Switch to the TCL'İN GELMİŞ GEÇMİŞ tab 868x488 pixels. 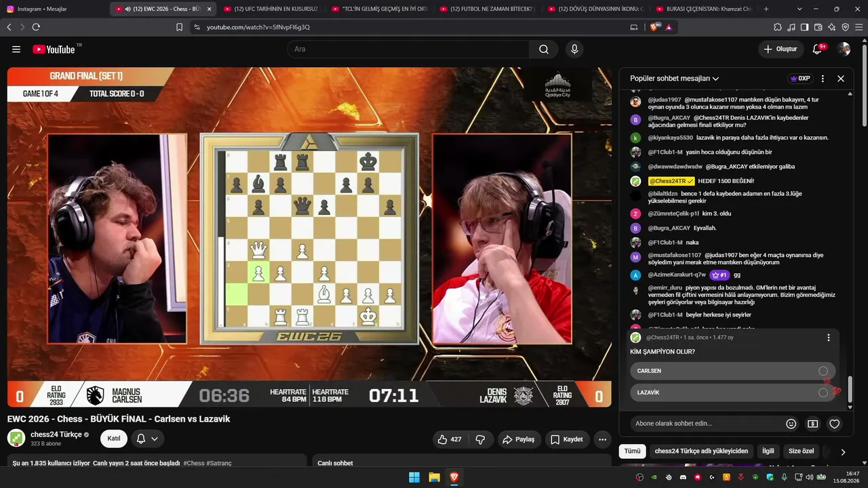[x=378, y=9]
